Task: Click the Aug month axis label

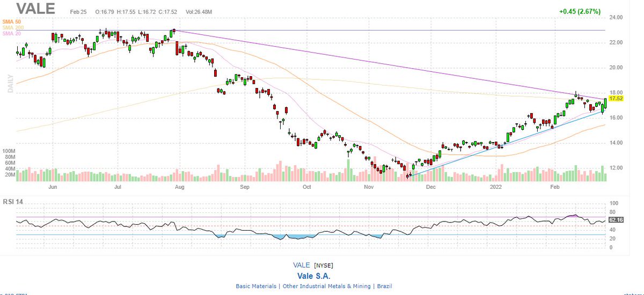Action: coord(180,188)
